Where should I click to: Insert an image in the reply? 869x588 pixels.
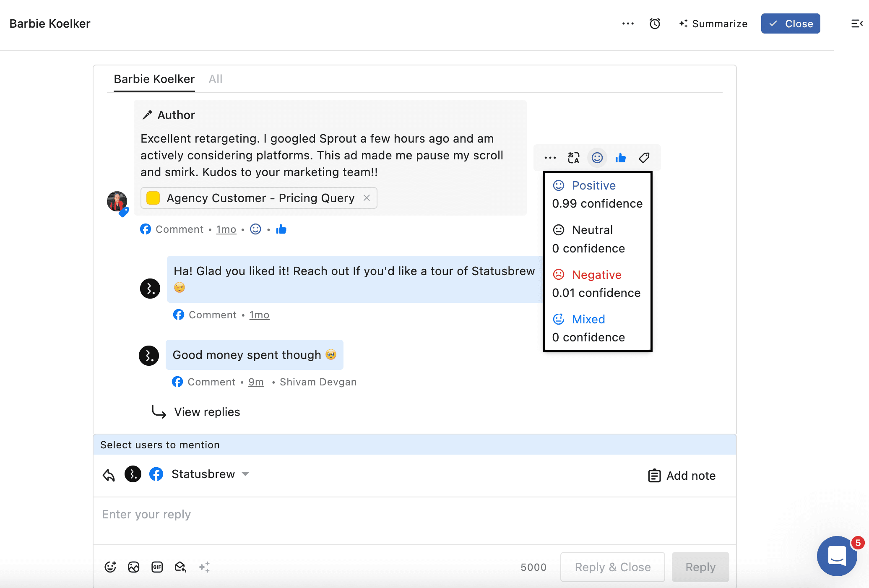(134, 567)
